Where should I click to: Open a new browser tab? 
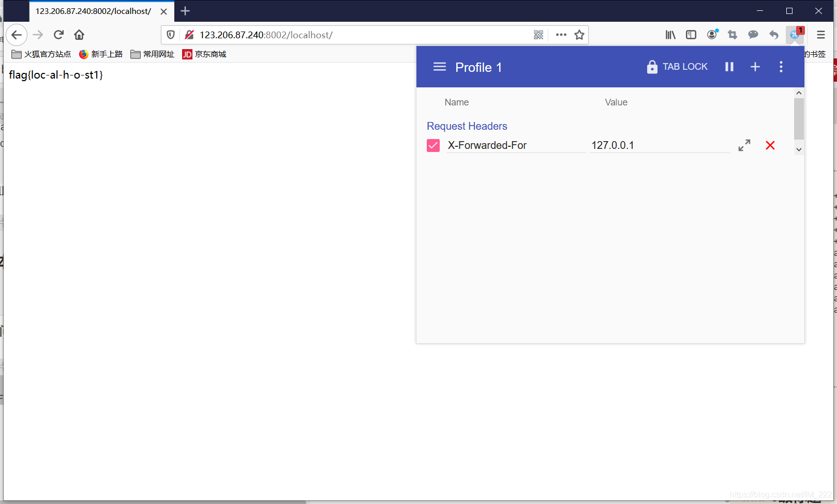pyautogui.click(x=185, y=11)
